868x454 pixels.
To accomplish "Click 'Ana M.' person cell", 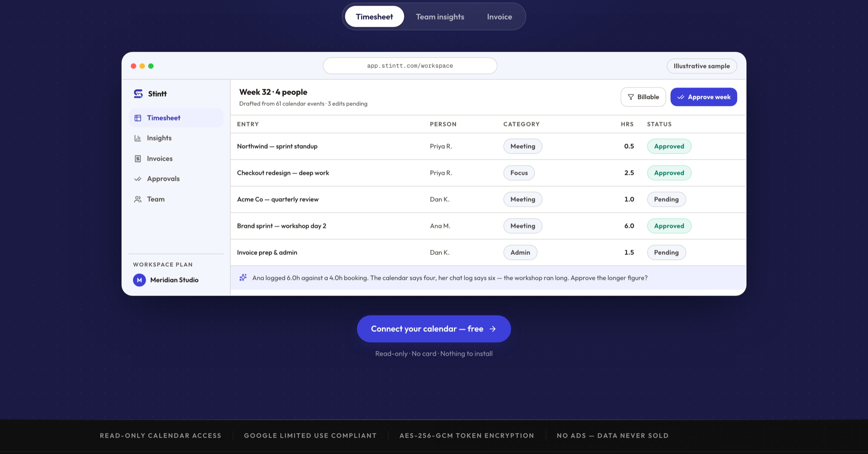I will coord(440,226).
